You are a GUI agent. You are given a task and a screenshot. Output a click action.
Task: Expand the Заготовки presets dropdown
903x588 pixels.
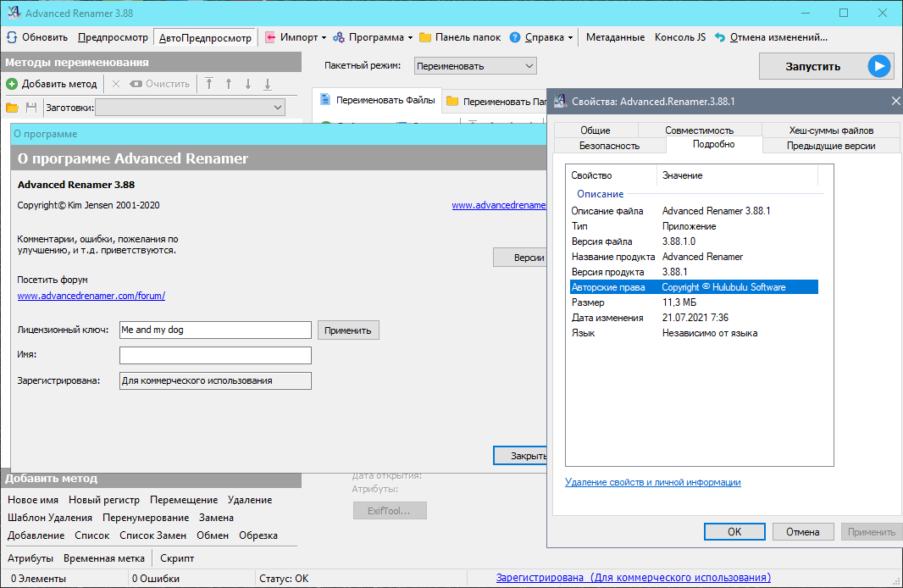pyautogui.click(x=190, y=108)
